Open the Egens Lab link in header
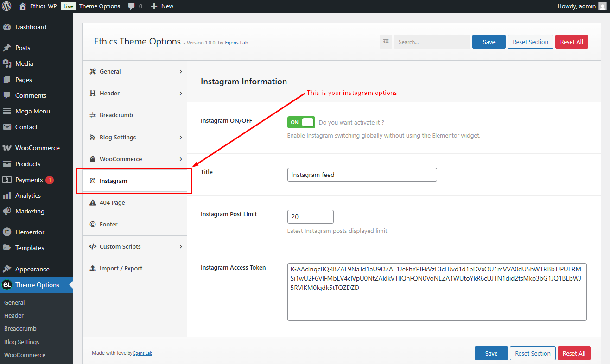This screenshot has width=610, height=364. (x=236, y=43)
